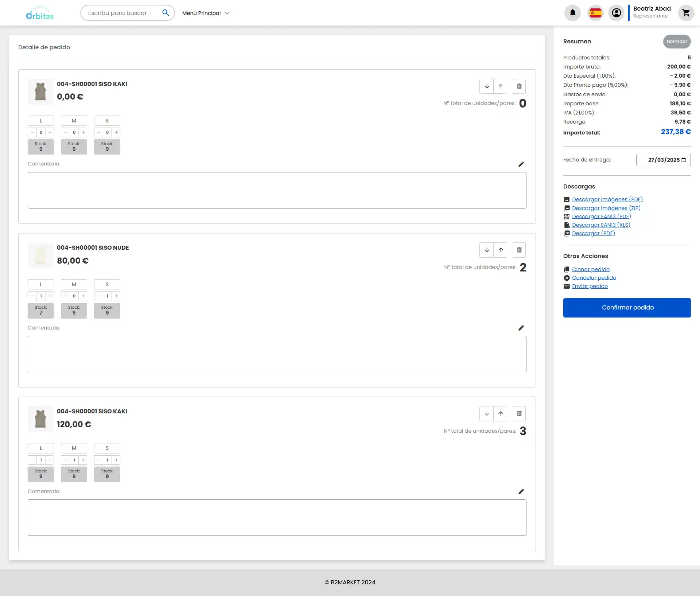Viewport: 700px width, 596px height.
Task: Open the SISO NUDE product thumbnail
Action: [40, 255]
